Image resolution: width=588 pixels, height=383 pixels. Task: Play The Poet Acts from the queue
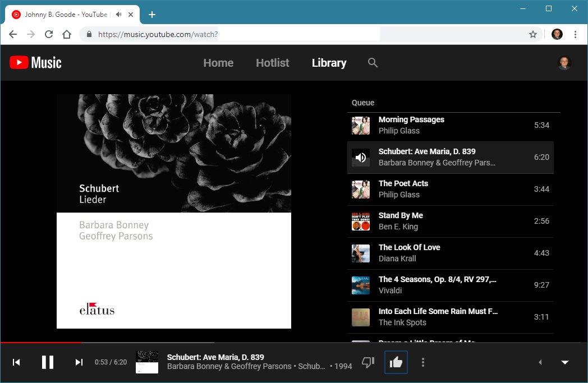451,189
